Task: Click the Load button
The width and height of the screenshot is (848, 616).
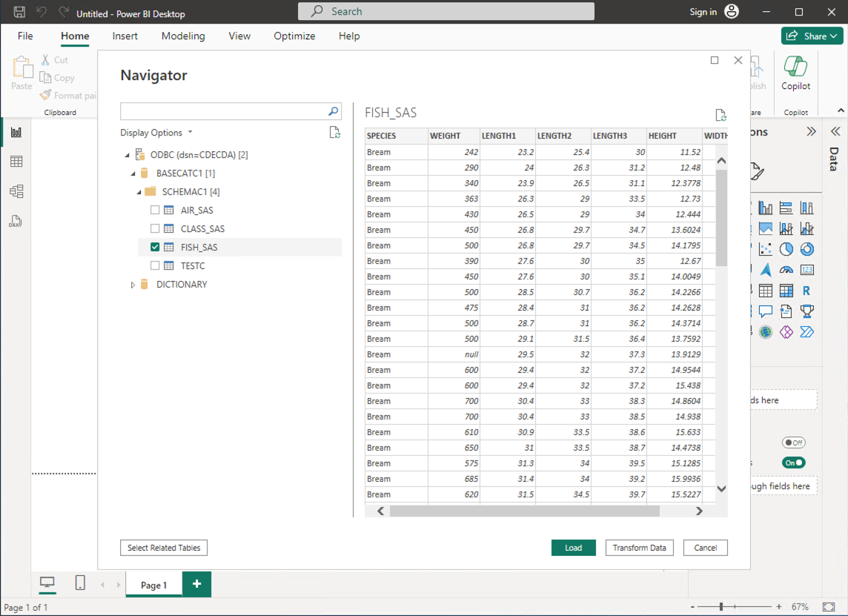Action: (x=573, y=548)
